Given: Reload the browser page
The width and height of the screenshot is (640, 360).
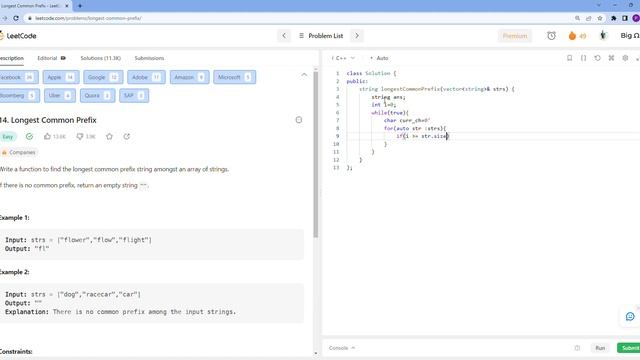Looking at the screenshot, I should pos(16,18).
